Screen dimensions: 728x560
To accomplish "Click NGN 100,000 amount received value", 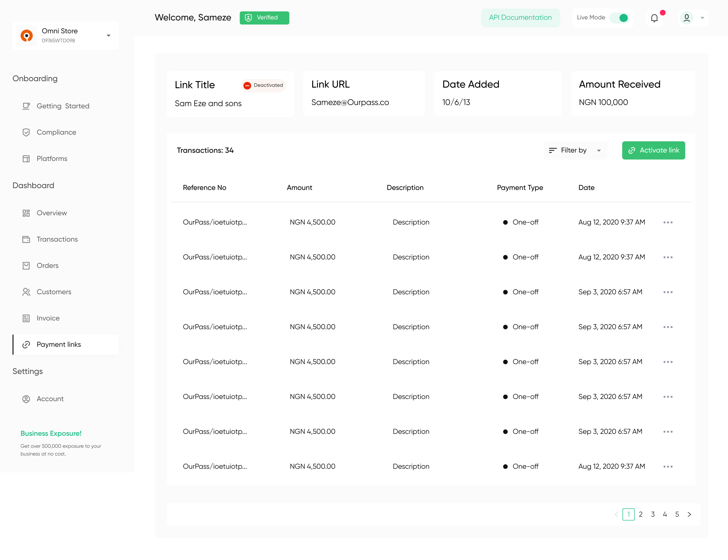I will point(603,102).
